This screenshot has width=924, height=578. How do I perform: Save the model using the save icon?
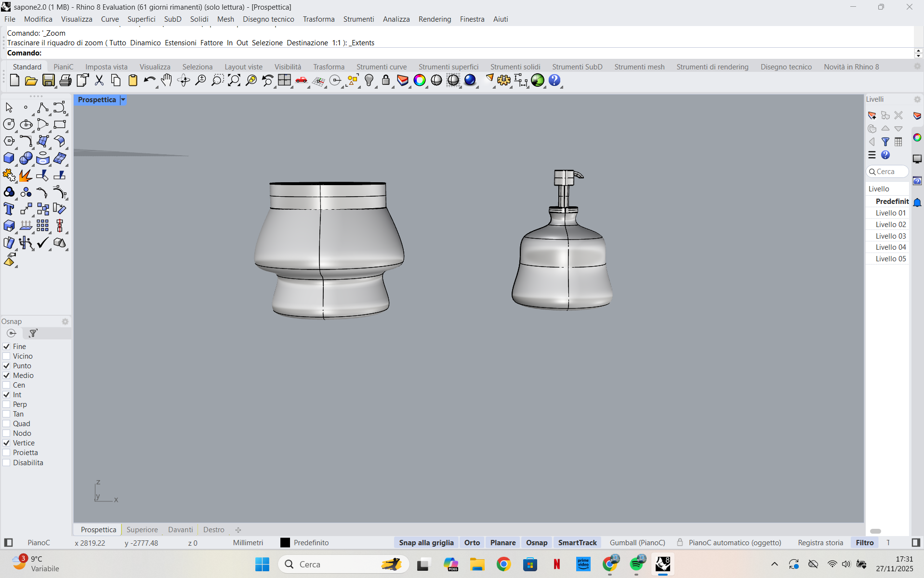click(x=48, y=81)
